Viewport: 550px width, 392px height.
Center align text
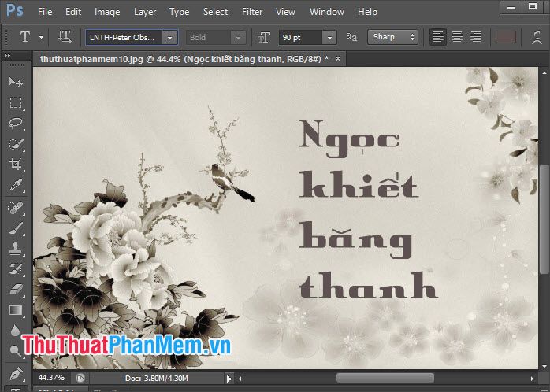pyautogui.click(x=457, y=37)
